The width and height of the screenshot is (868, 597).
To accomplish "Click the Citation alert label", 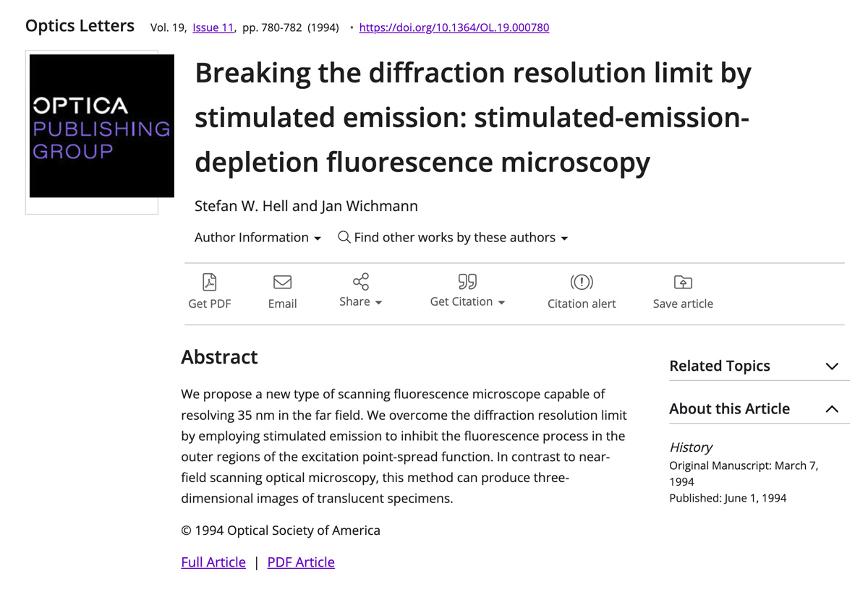I will pyautogui.click(x=582, y=304).
